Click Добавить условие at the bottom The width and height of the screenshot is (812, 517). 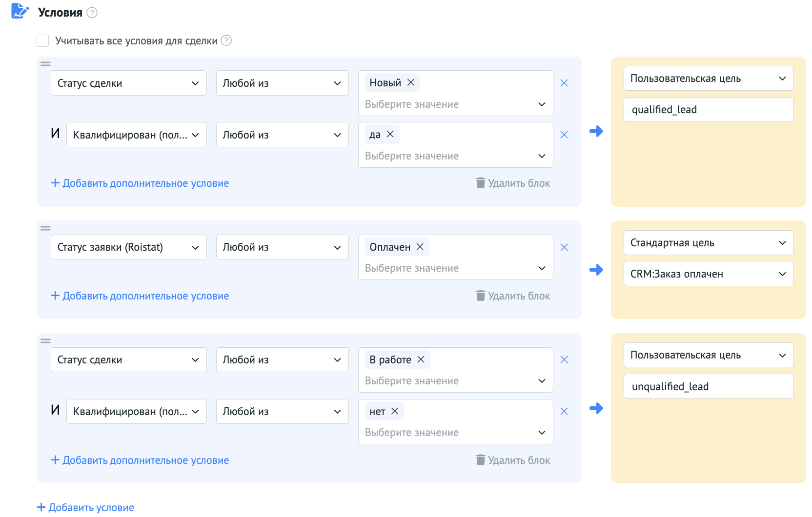(86, 507)
